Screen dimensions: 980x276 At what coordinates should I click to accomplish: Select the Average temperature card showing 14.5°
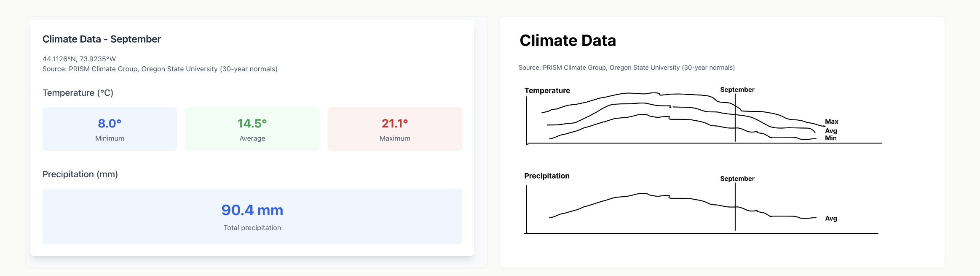pyautogui.click(x=252, y=129)
